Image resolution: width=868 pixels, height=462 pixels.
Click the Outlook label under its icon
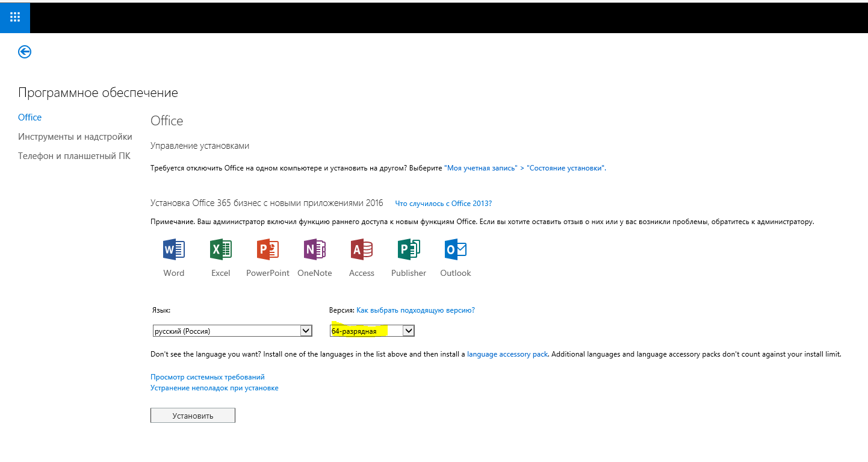pos(456,273)
